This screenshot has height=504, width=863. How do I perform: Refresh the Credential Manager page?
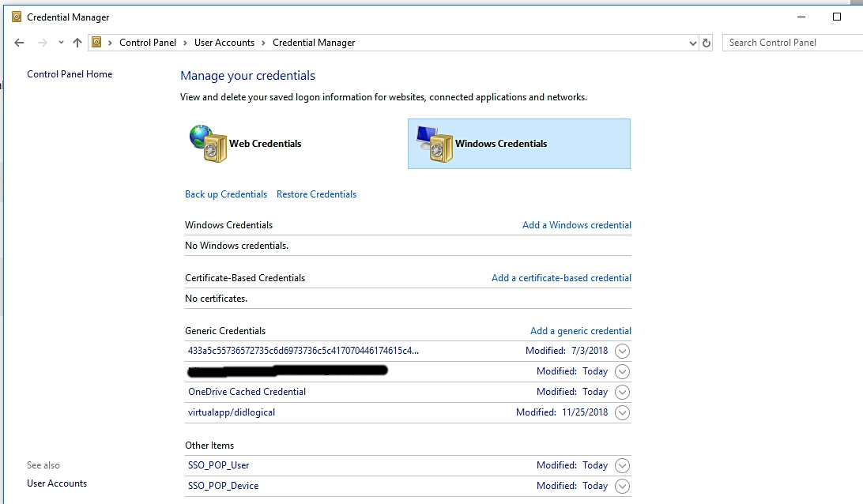707,43
